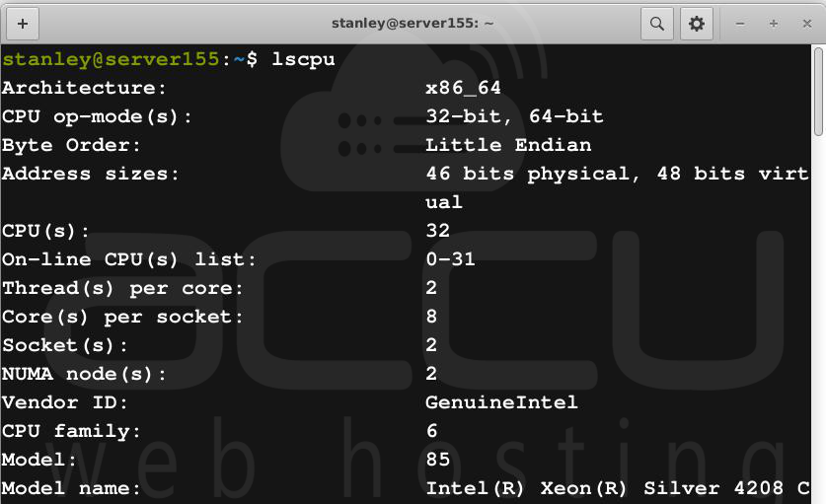Select the Vendor ID label
Image resolution: width=826 pixels, height=504 pixels.
coord(65,402)
